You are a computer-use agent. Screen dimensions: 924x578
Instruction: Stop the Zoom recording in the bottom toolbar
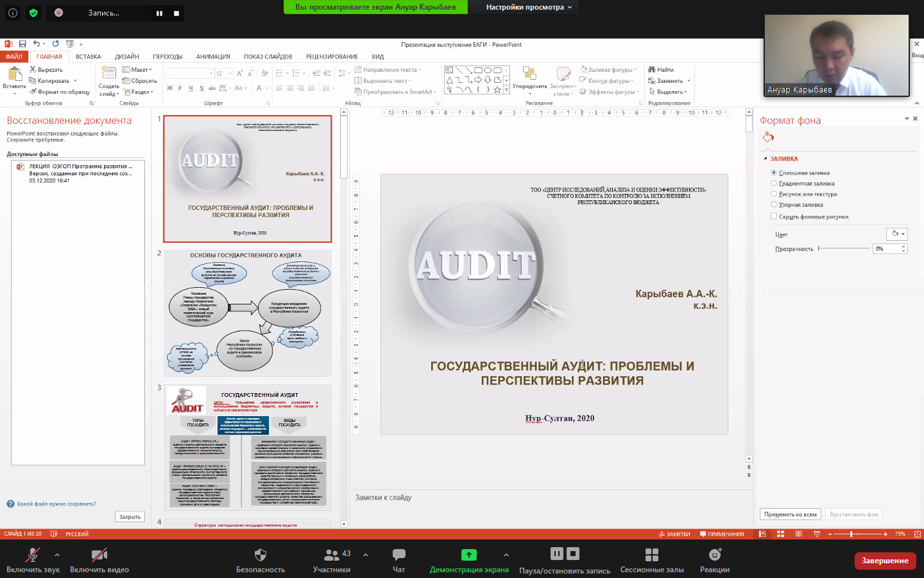[x=573, y=554]
